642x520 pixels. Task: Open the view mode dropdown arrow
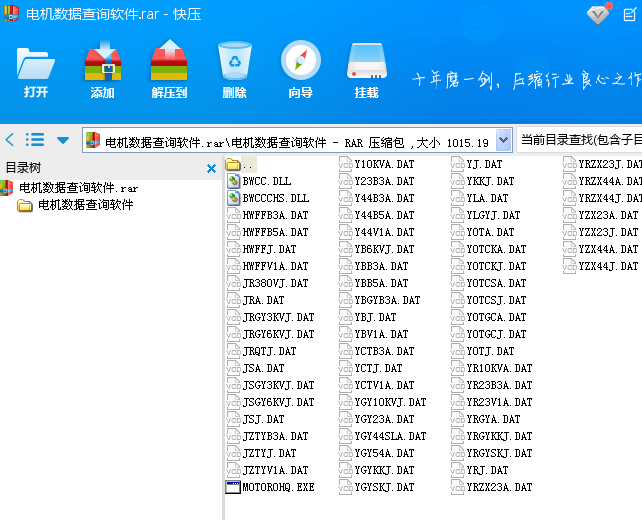(63, 140)
